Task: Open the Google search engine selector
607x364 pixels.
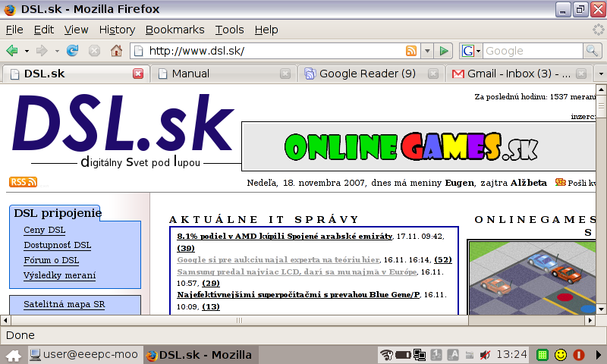Action: click(471, 51)
